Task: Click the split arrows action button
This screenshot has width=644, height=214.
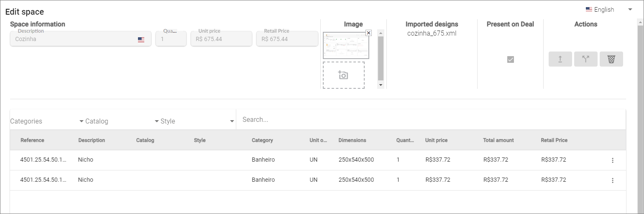Action: click(x=586, y=59)
